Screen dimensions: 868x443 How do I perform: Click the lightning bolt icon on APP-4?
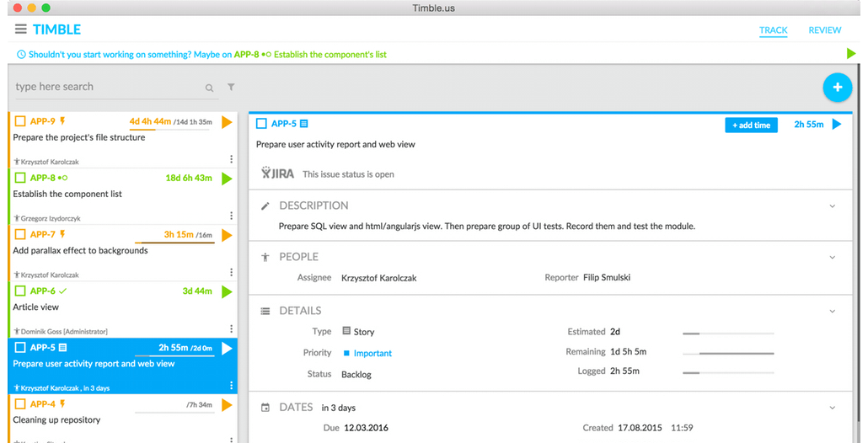tap(62, 403)
